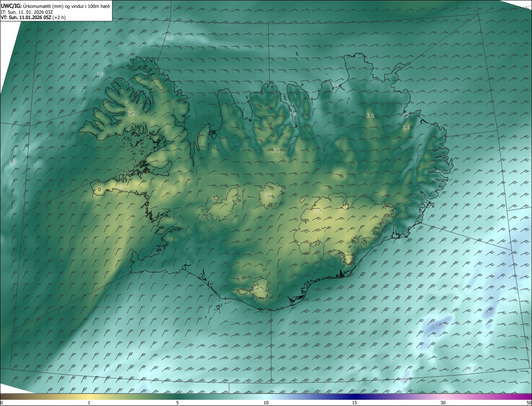Viewport: 532px width, 406px height.
Task: Click the 'VT: Sun. 11.01.2026 05Z (+2 h)' line
Action: click(x=33, y=17)
